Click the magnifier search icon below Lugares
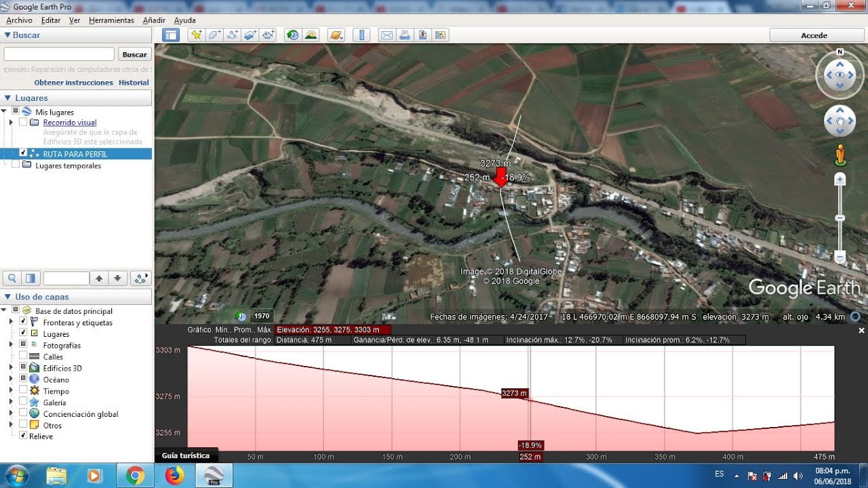Screen dimensions: 868x488 [12, 278]
